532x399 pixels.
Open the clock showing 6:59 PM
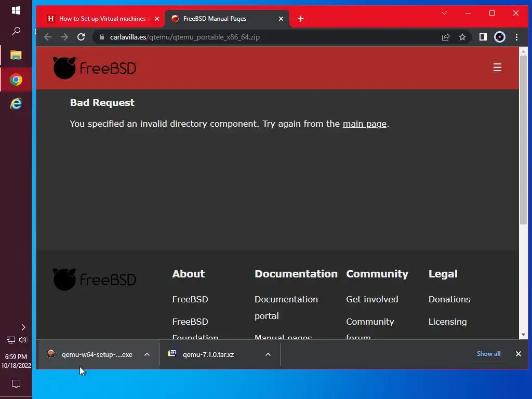tap(16, 361)
